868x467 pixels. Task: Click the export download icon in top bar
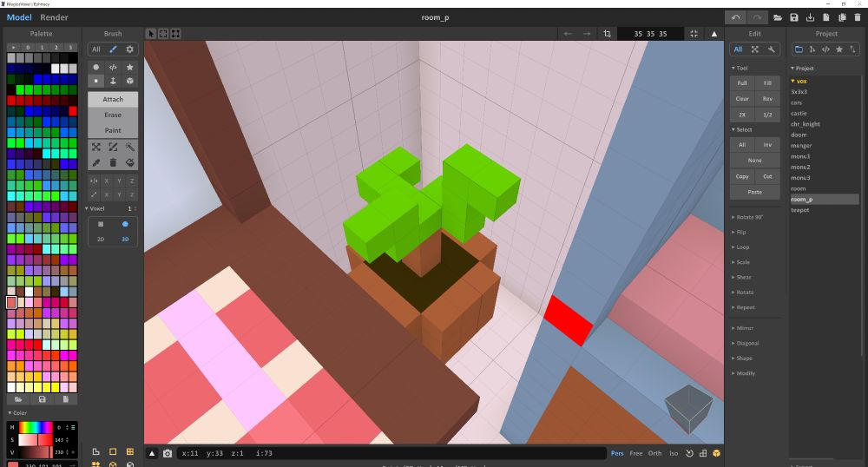(810, 17)
